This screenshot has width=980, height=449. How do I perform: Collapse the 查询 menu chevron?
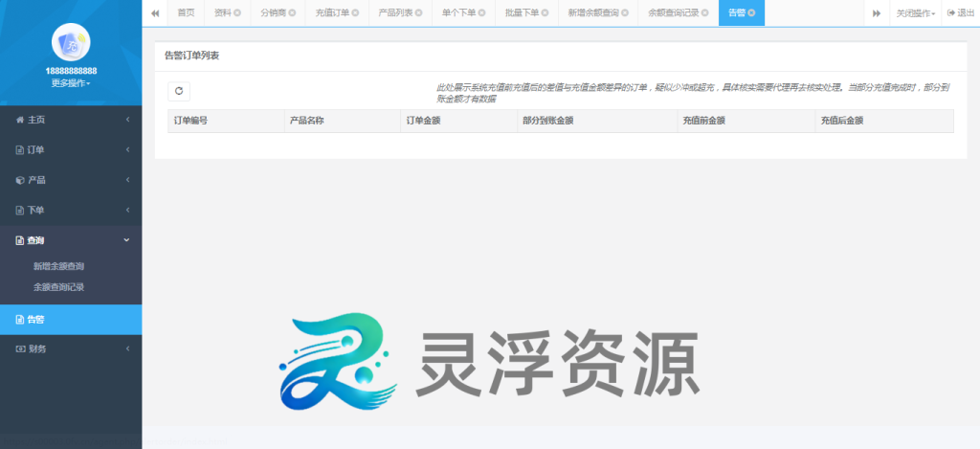(x=127, y=240)
